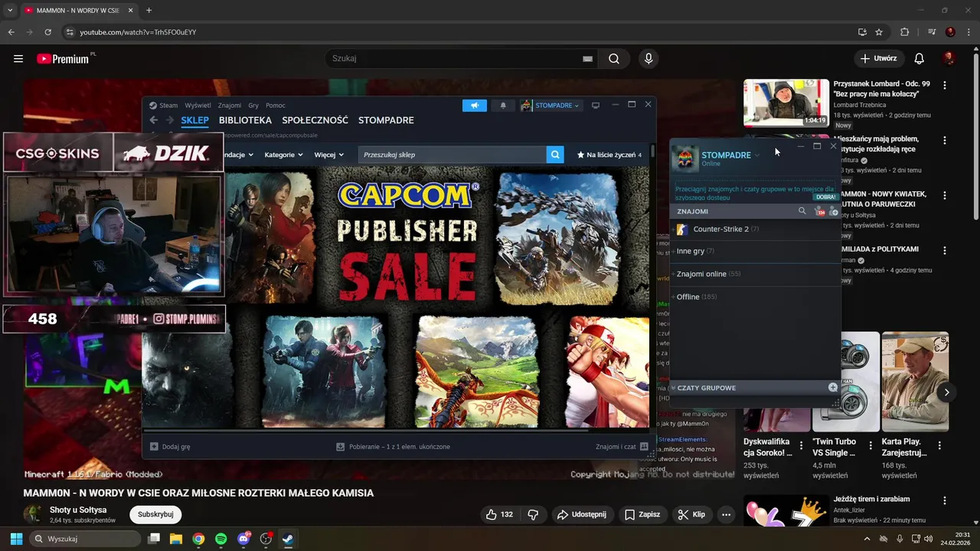980x551 pixels.
Task: Open Steam notifications bell in video
Action: click(503, 105)
